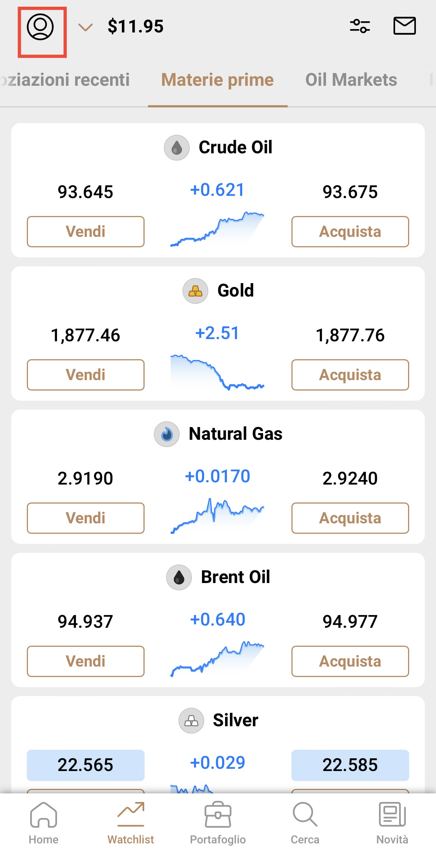Expand the account balance dropdown chevron
436x868 pixels.
[x=85, y=27]
